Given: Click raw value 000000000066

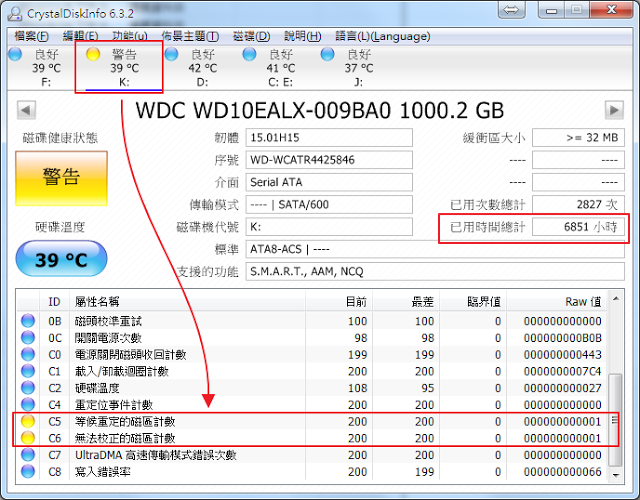Looking at the screenshot, I should (x=562, y=472).
